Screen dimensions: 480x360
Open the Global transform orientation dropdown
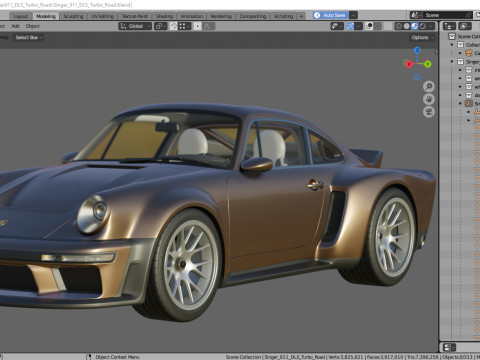[135, 26]
